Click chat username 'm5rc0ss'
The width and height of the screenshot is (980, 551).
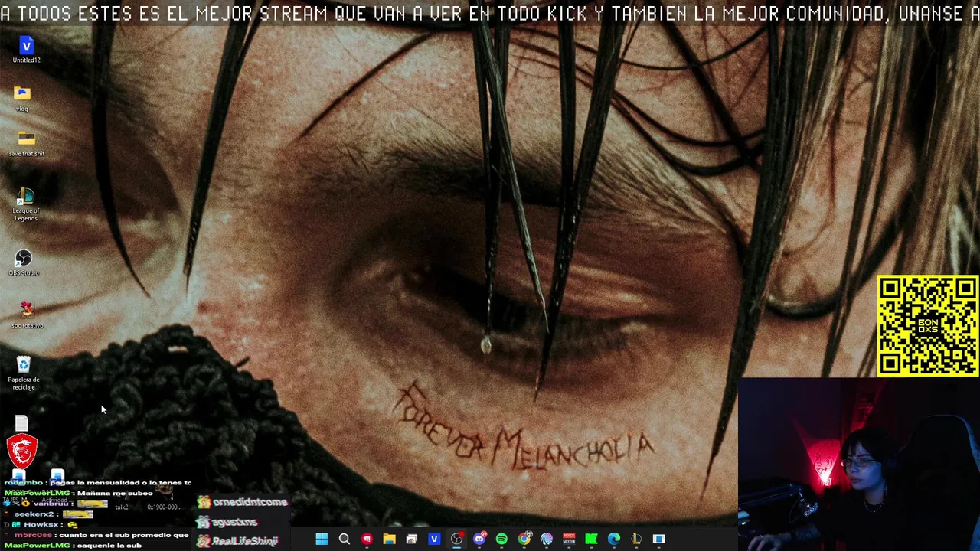pyautogui.click(x=33, y=535)
